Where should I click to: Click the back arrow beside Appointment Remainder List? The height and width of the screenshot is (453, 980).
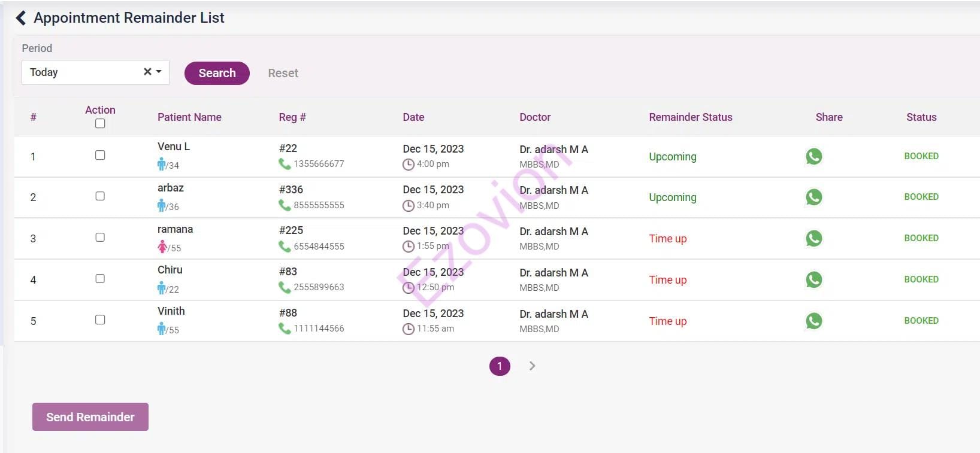point(21,18)
